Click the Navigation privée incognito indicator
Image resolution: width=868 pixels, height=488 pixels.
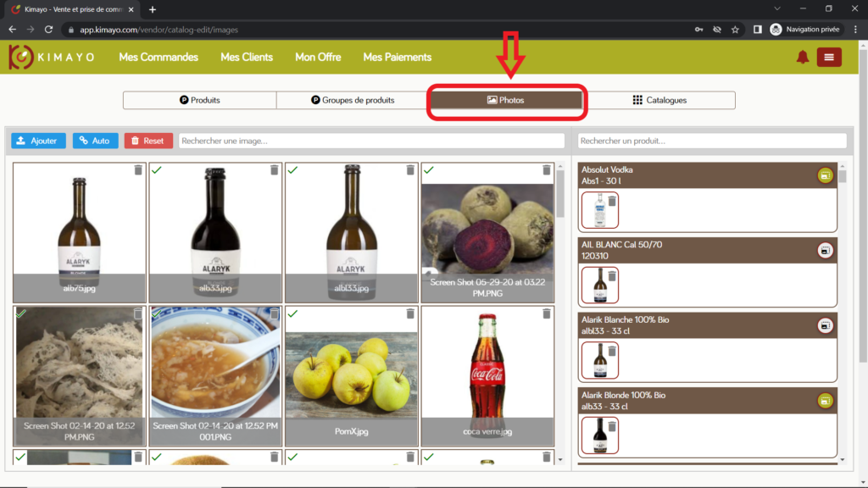pyautogui.click(x=805, y=30)
